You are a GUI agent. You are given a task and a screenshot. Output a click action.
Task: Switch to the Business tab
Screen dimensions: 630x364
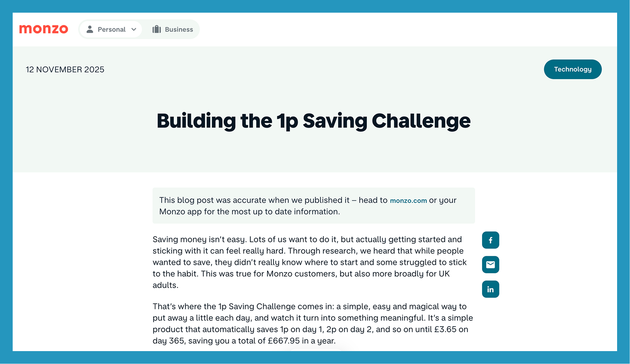click(x=178, y=29)
